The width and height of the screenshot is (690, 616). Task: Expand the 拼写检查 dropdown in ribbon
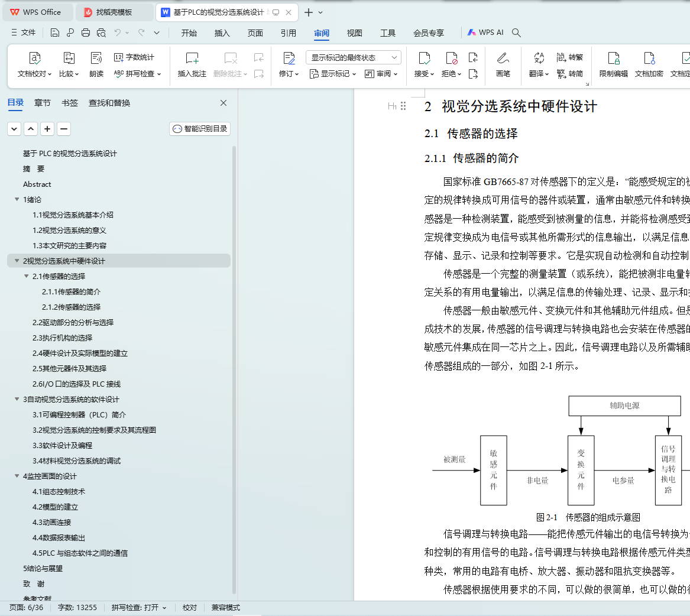(x=159, y=74)
